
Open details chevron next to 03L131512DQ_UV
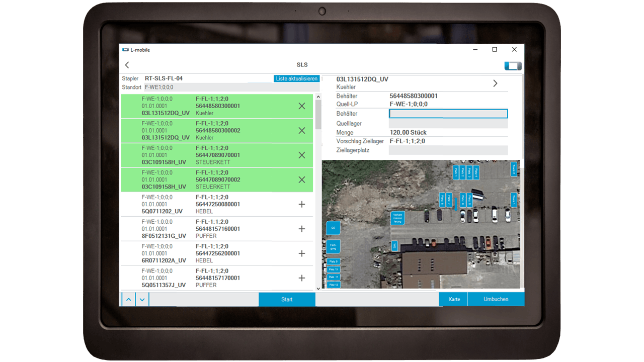495,83
